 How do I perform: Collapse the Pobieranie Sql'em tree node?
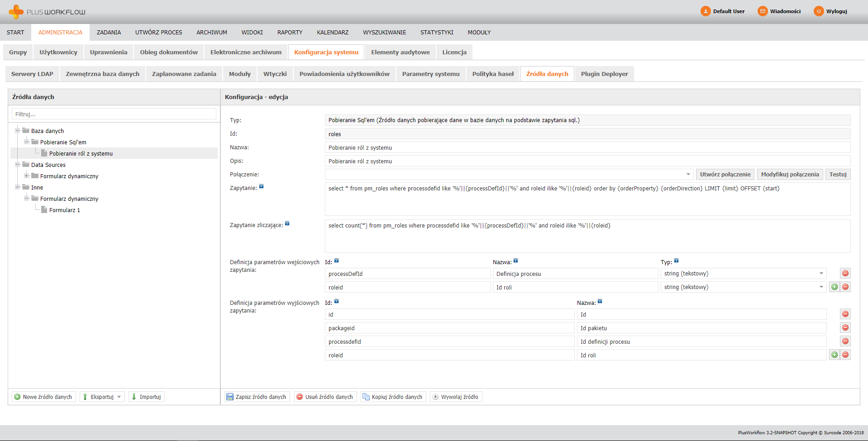tap(26, 142)
